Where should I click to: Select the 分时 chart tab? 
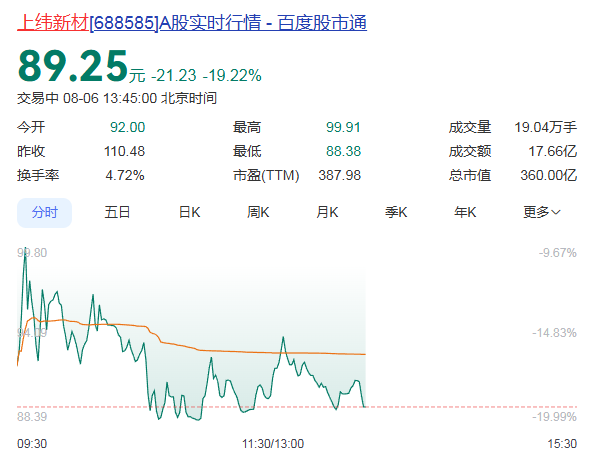(44, 213)
